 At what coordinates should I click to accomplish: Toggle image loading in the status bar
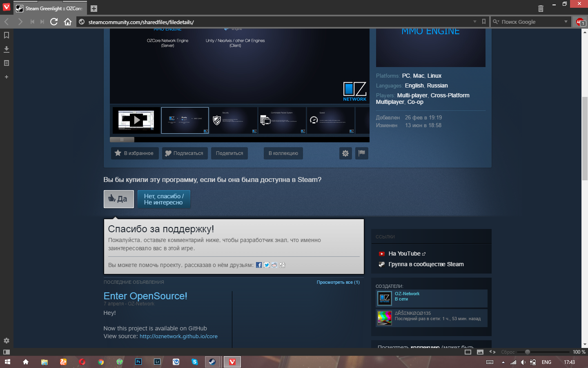(480, 352)
